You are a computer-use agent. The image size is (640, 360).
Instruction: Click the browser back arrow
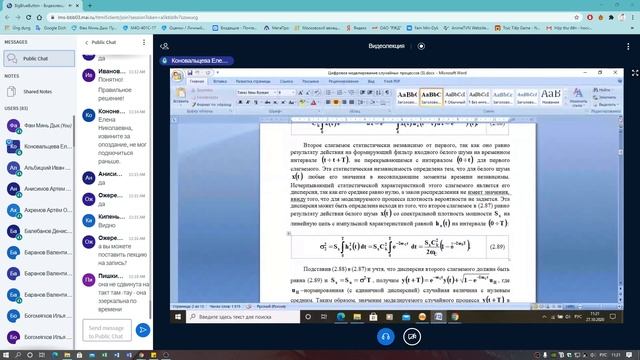[x=7, y=18]
